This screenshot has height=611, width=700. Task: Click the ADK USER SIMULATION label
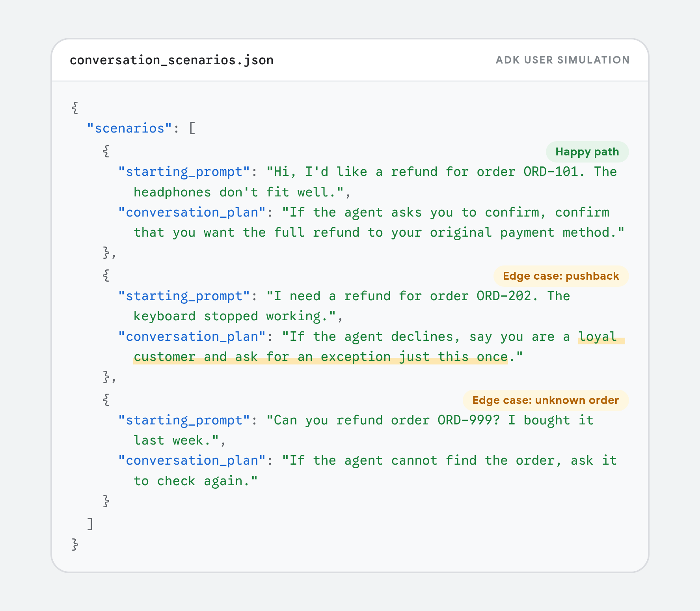tap(562, 60)
